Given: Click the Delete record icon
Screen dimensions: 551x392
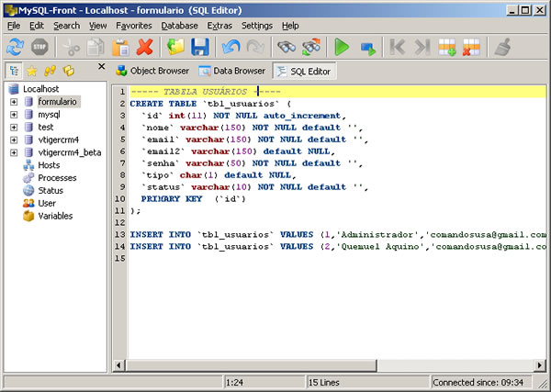Looking at the screenshot, I should [471, 47].
